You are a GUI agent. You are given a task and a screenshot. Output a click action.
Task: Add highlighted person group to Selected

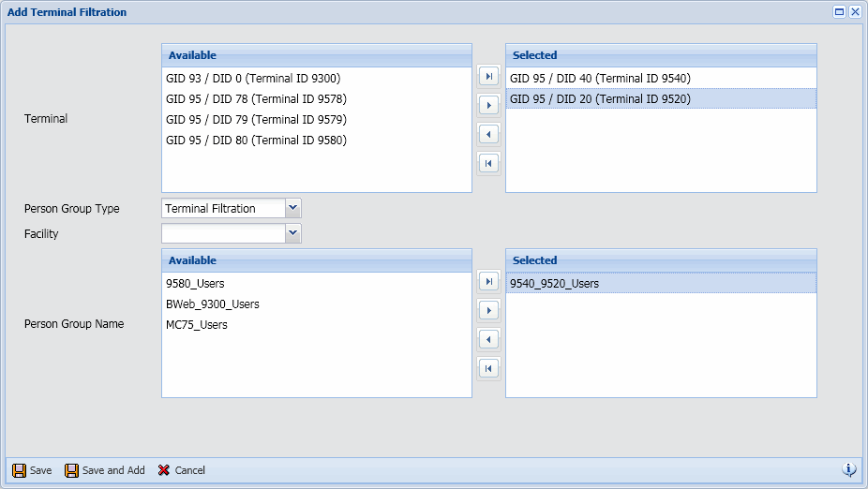(488, 310)
